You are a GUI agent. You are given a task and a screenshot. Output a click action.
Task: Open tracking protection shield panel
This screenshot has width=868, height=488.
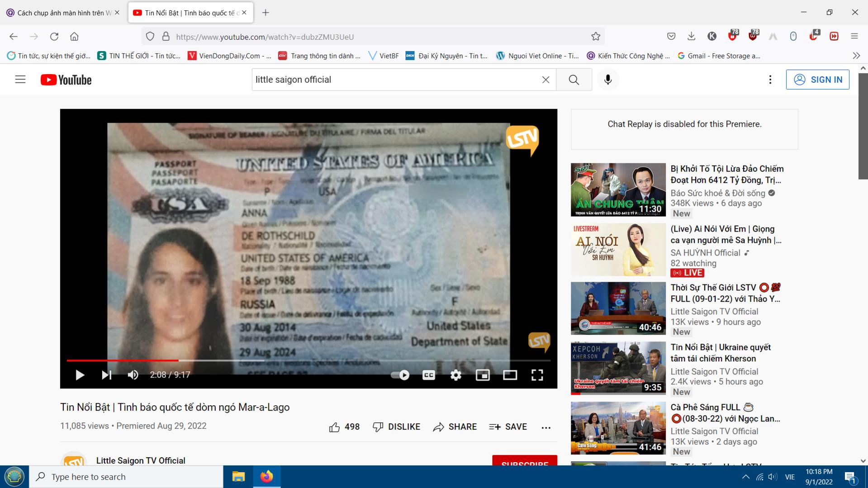(x=150, y=37)
